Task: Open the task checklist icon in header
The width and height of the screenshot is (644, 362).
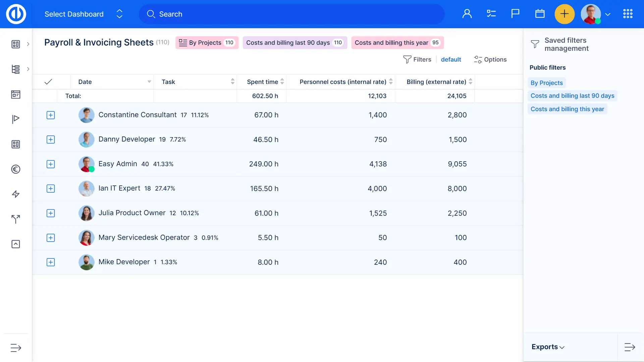Action: tap(491, 14)
